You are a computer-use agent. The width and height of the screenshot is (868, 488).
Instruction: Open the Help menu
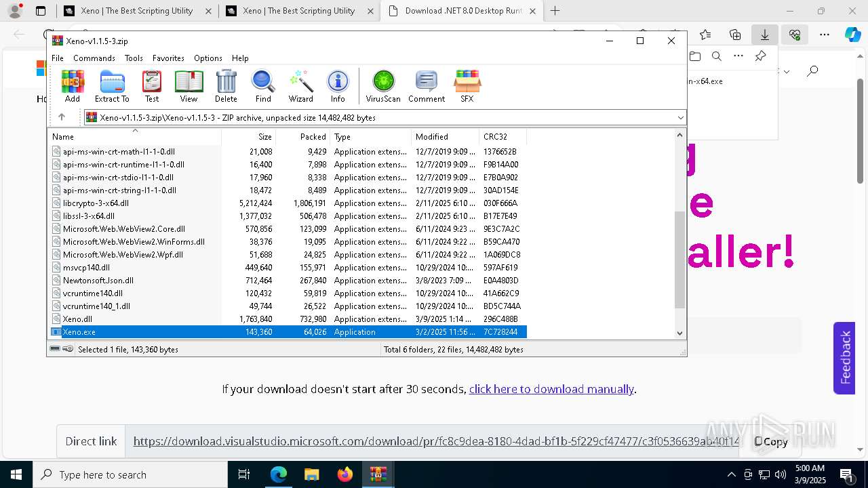pyautogui.click(x=240, y=58)
